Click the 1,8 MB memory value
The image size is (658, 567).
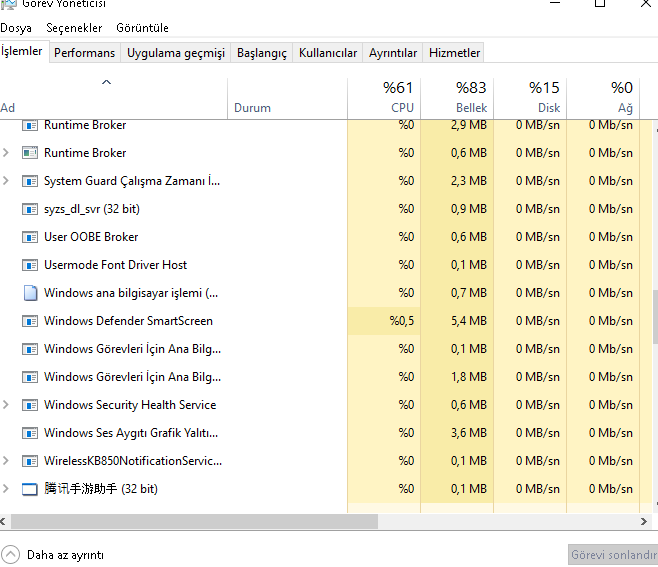point(469,377)
